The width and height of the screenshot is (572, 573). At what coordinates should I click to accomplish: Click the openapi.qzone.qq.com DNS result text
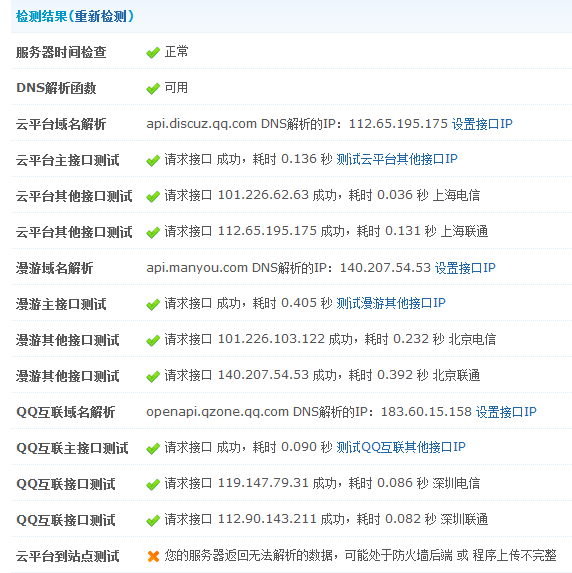(309, 412)
